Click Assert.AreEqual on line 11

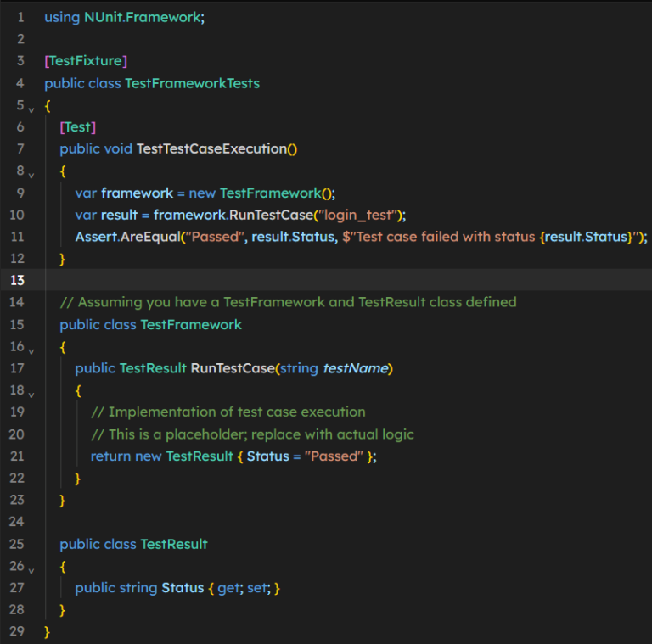[126, 237]
